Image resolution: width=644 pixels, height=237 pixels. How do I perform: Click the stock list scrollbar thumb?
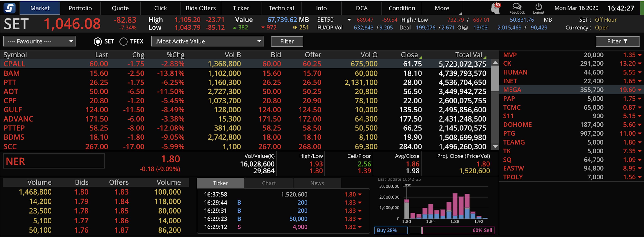tap(495, 79)
